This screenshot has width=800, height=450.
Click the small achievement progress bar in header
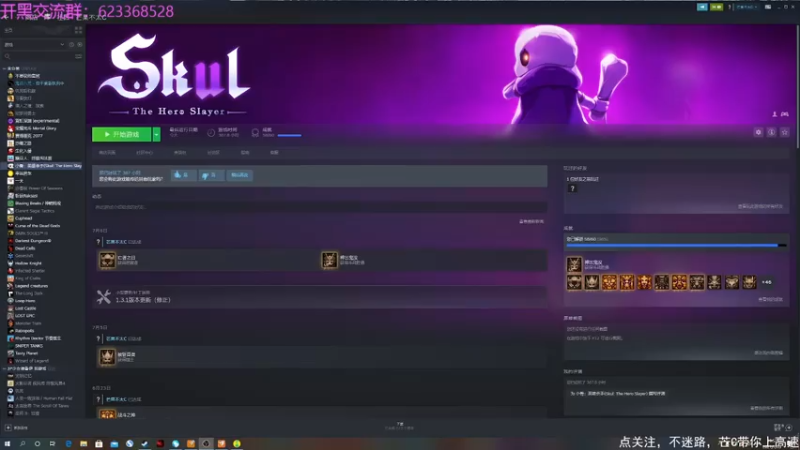[289, 136]
